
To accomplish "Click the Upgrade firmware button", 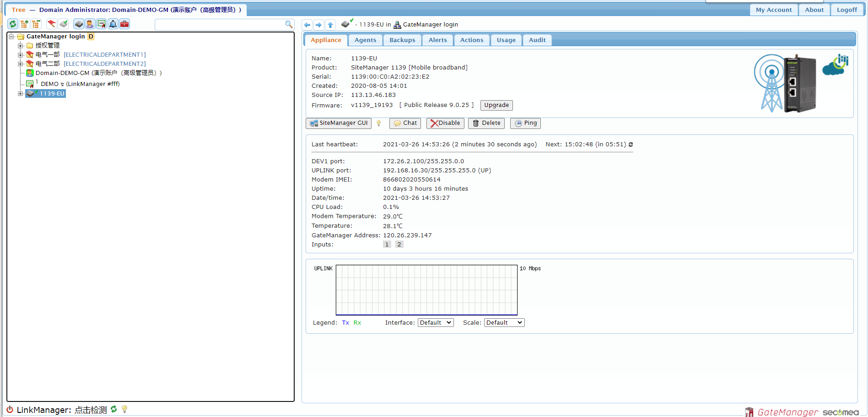I will [x=496, y=105].
